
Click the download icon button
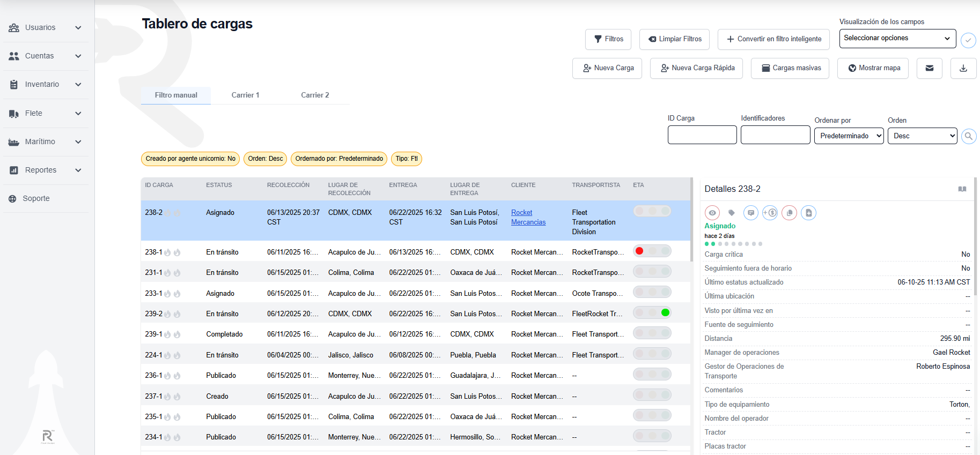pyautogui.click(x=963, y=68)
